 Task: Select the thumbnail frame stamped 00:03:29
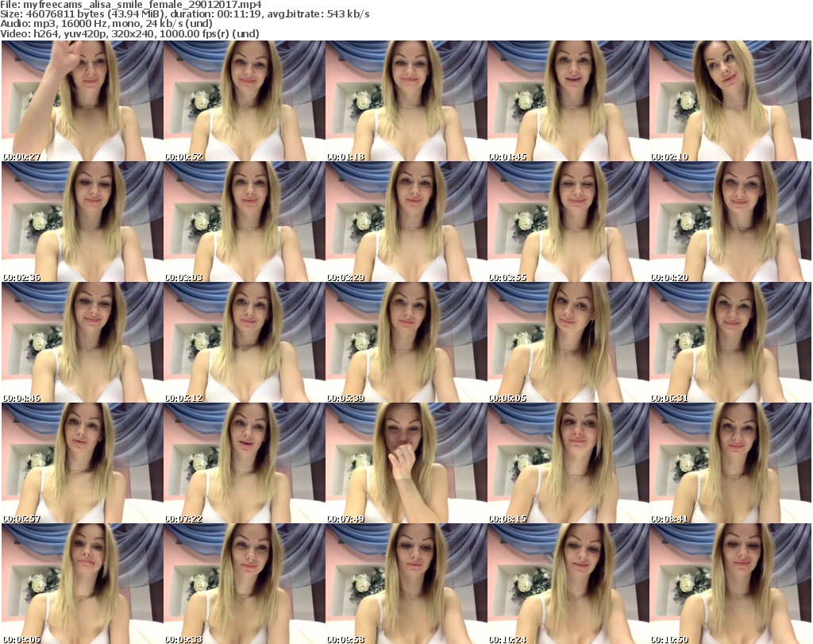click(x=406, y=222)
